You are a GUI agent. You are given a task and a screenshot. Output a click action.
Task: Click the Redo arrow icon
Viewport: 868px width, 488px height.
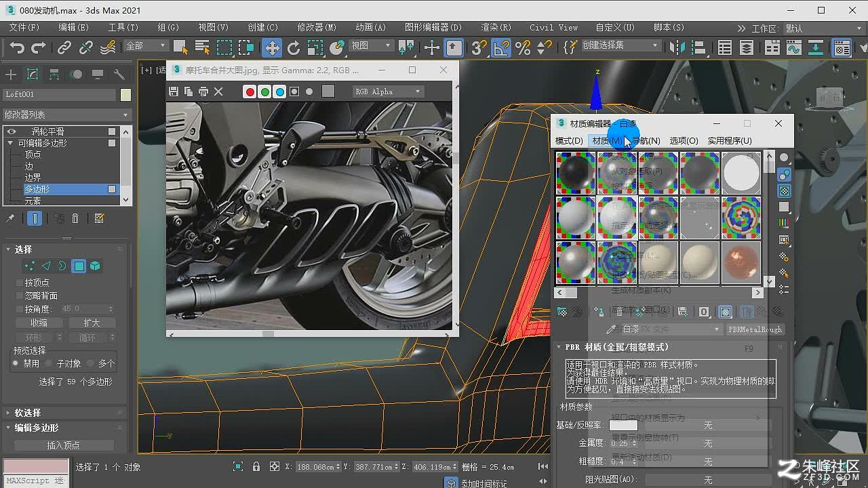coord(39,47)
